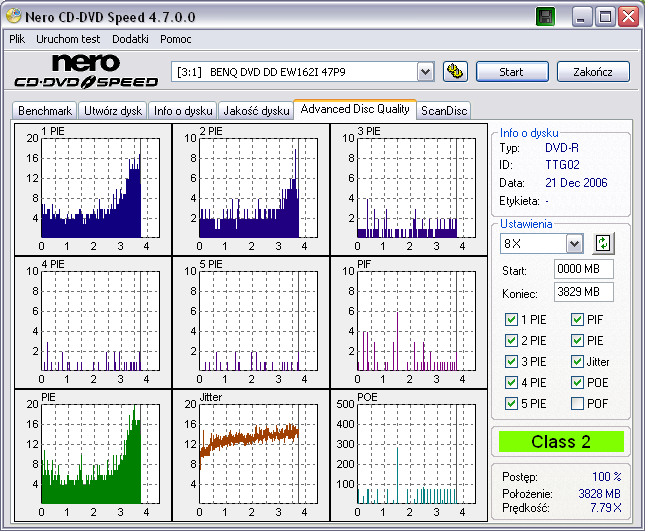The height and width of the screenshot is (531, 645).
Task: Switch to the Info o dysku tab
Action: [x=183, y=111]
